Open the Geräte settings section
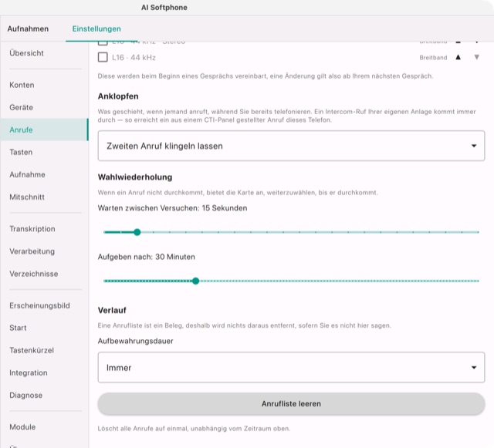The image size is (494, 448). pos(44,107)
